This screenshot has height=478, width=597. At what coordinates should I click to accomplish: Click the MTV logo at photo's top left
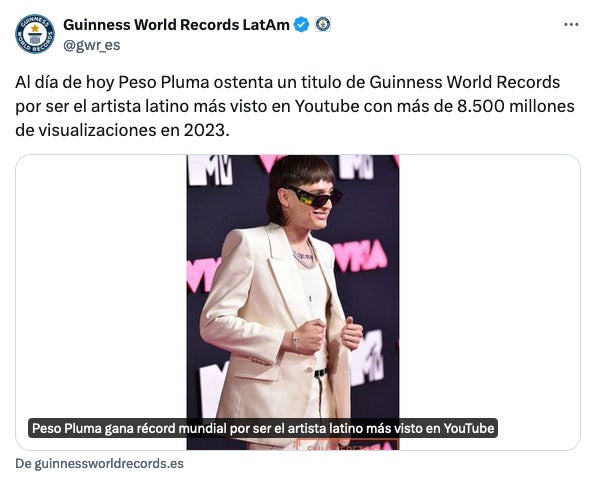click(210, 169)
